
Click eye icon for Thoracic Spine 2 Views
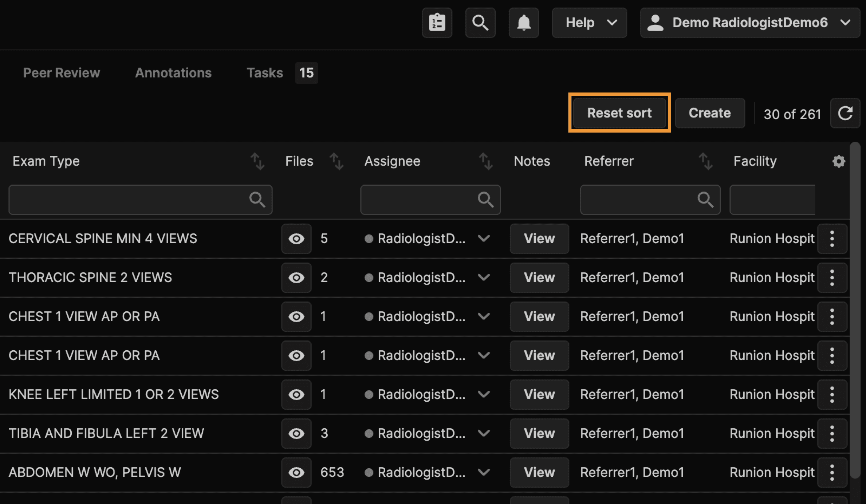click(296, 277)
